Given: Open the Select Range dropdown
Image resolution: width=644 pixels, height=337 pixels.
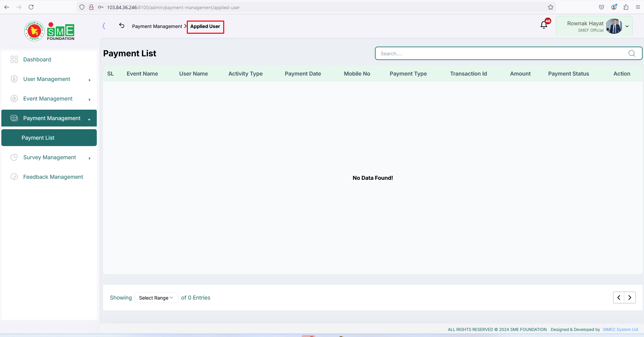Looking at the screenshot, I should (x=156, y=298).
